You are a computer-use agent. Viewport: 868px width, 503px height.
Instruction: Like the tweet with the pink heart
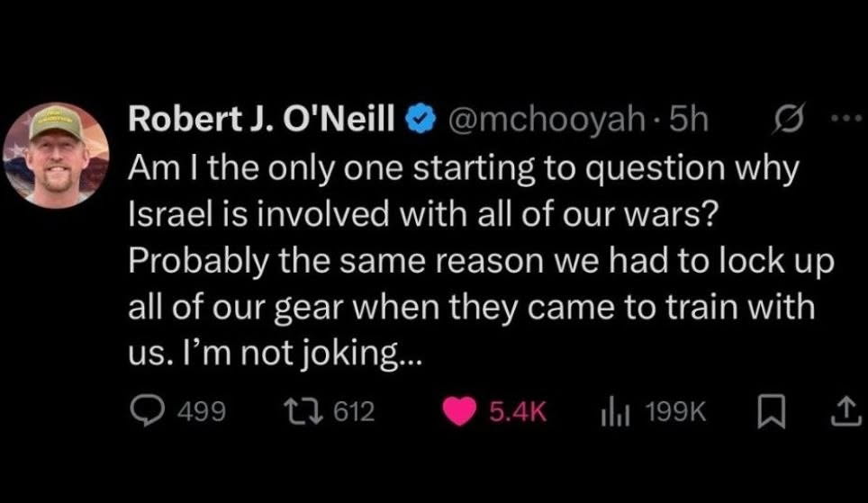pos(462,412)
